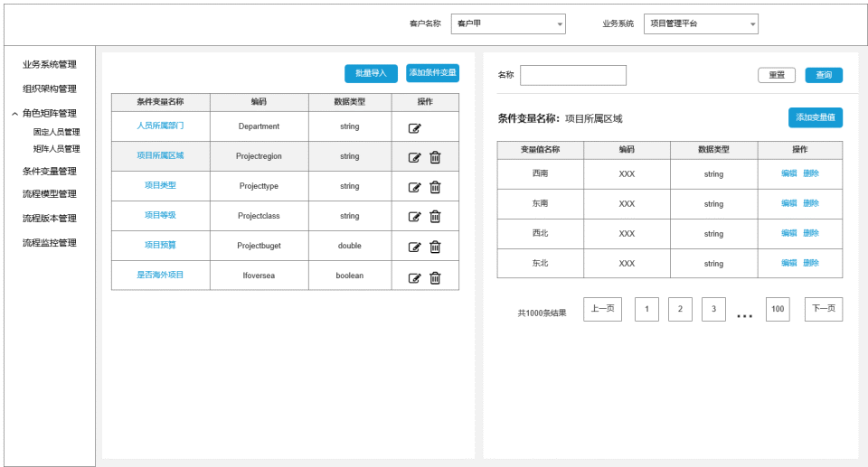This screenshot has height=467, width=868.
Task: Go to page 100
Action: click(778, 309)
